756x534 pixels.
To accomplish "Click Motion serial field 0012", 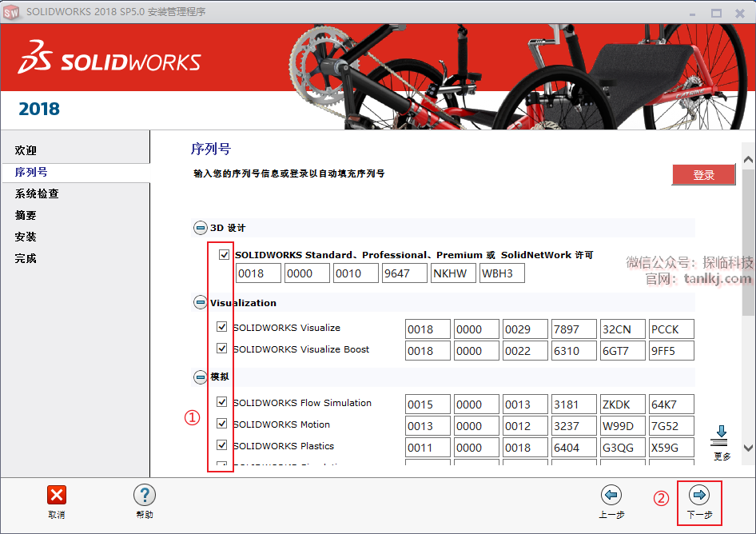I will point(525,426).
